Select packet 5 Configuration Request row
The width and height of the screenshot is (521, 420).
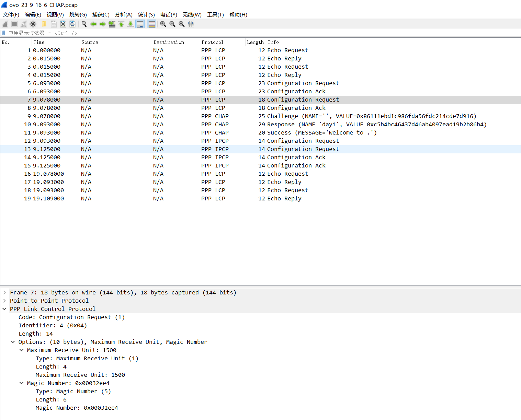[260, 83]
